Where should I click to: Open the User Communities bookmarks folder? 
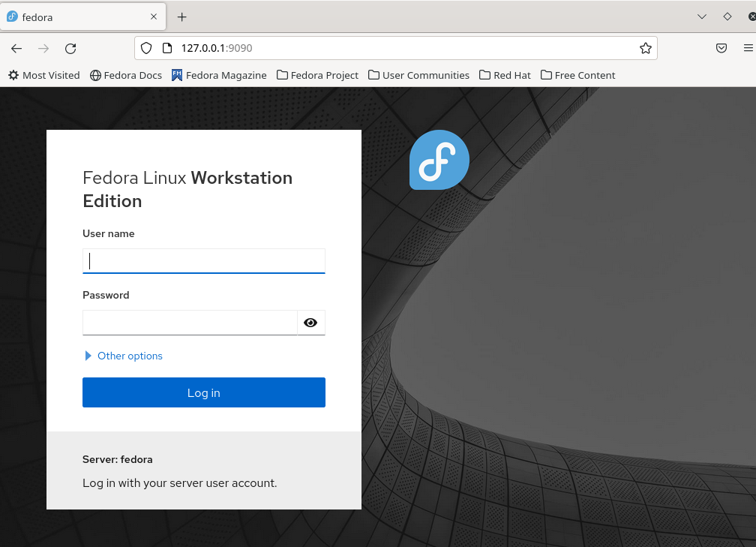pos(418,75)
